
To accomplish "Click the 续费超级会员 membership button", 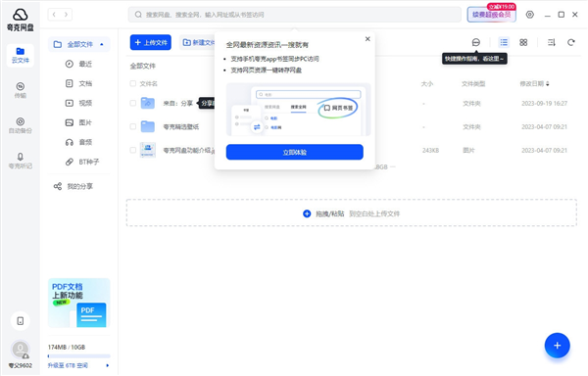I will 491,15.
